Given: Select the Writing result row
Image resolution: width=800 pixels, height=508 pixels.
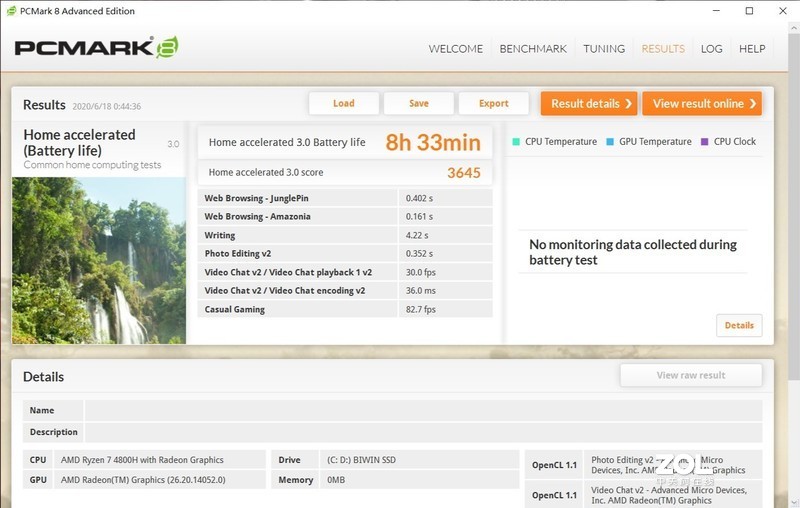Looking at the screenshot, I should pyautogui.click(x=345, y=235).
